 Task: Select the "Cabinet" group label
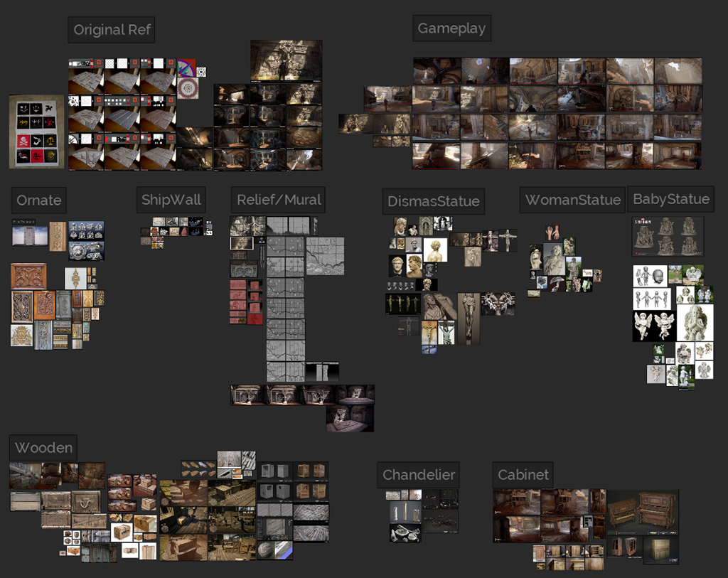click(523, 474)
